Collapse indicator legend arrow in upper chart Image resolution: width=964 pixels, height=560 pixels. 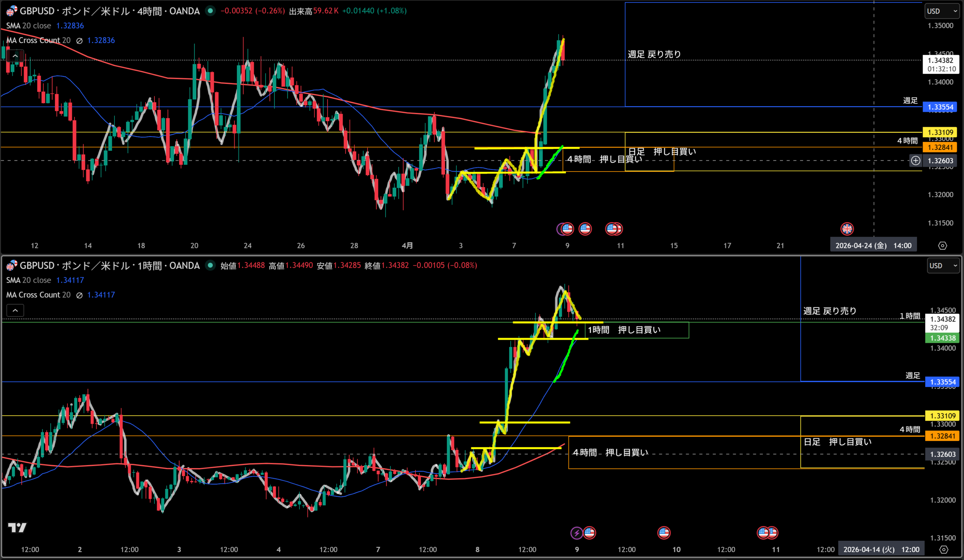click(15, 56)
